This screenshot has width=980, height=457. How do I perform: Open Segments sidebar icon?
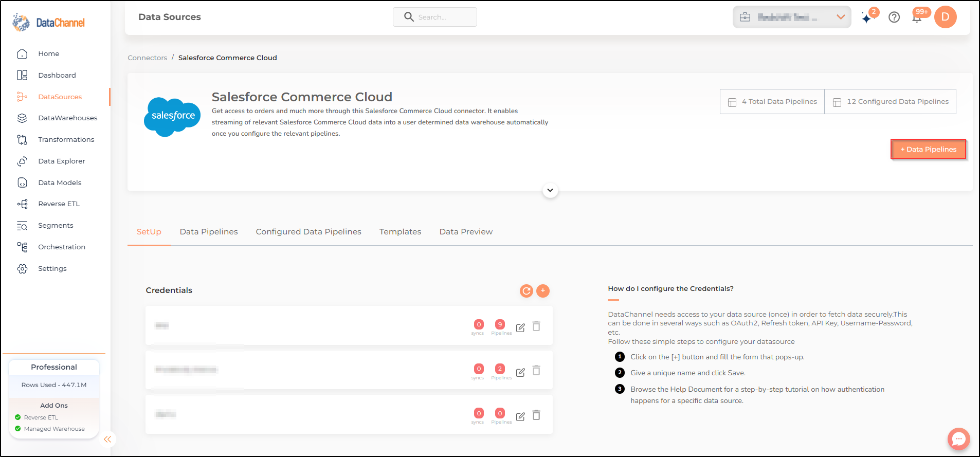(22, 226)
